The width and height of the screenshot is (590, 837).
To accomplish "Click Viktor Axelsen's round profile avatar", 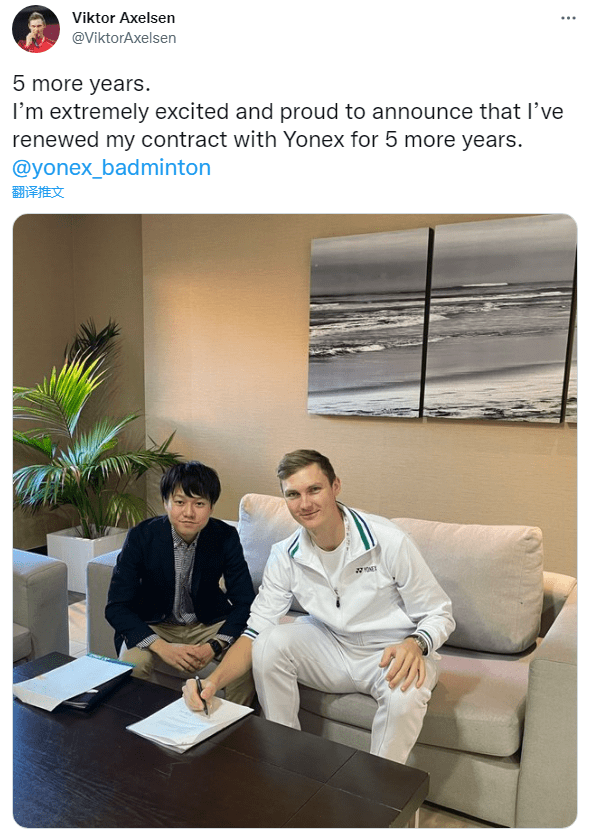I will [36, 29].
